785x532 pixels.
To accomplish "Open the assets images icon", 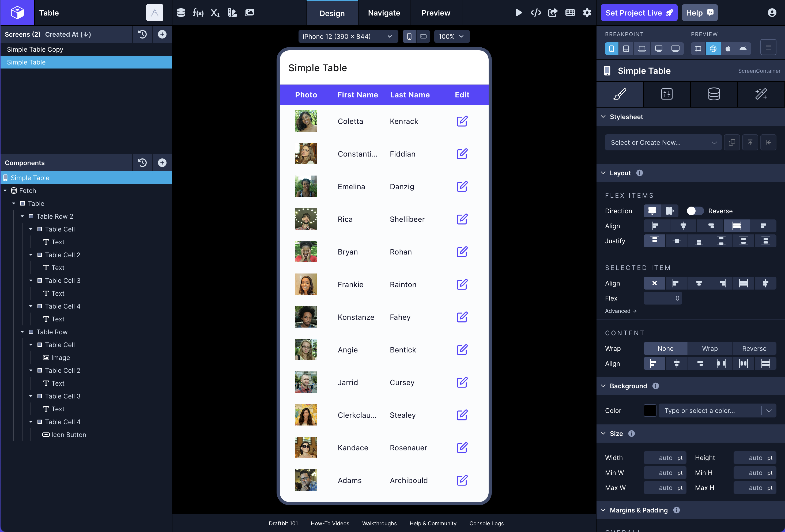I will tap(249, 13).
